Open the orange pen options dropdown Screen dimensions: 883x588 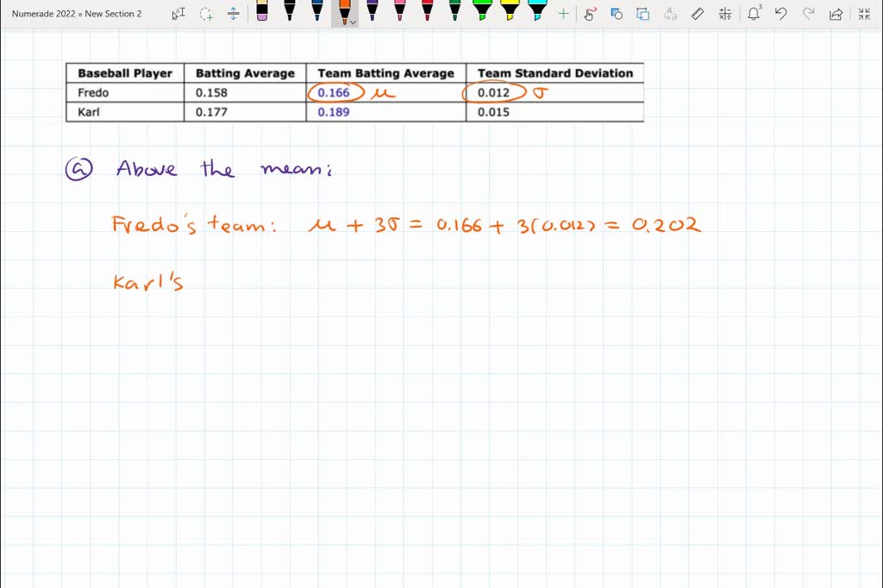pos(353,19)
